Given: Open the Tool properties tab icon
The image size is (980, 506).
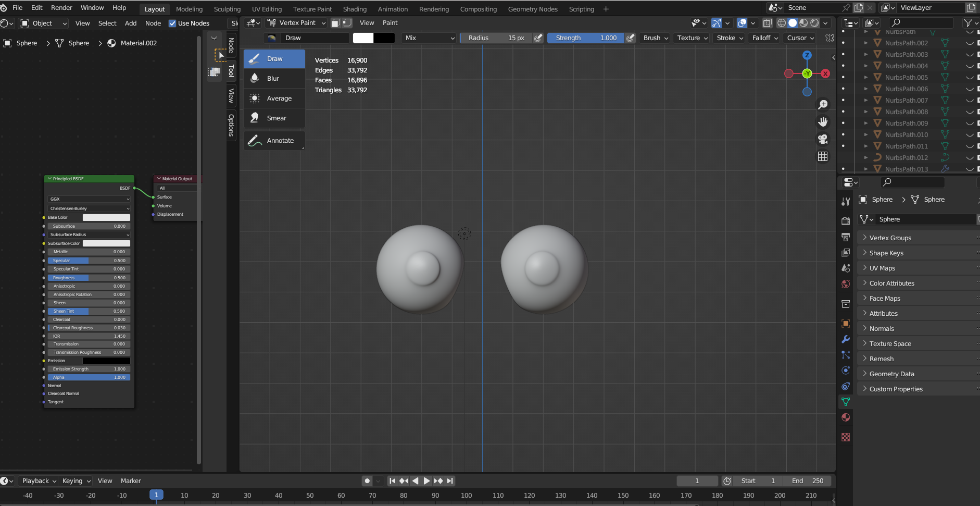Looking at the screenshot, I should coord(846,202).
